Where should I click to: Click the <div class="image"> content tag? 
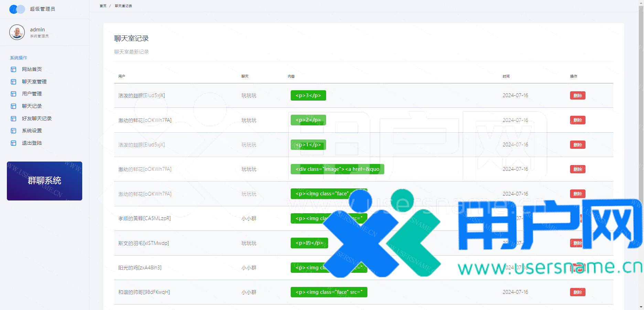coord(337,169)
